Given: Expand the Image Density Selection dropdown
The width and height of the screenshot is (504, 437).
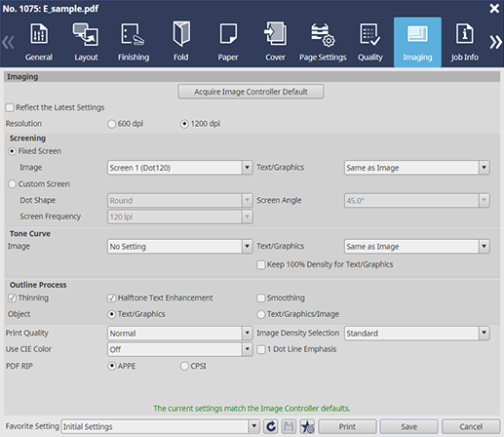Looking at the screenshot, I should tap(417, 334).
